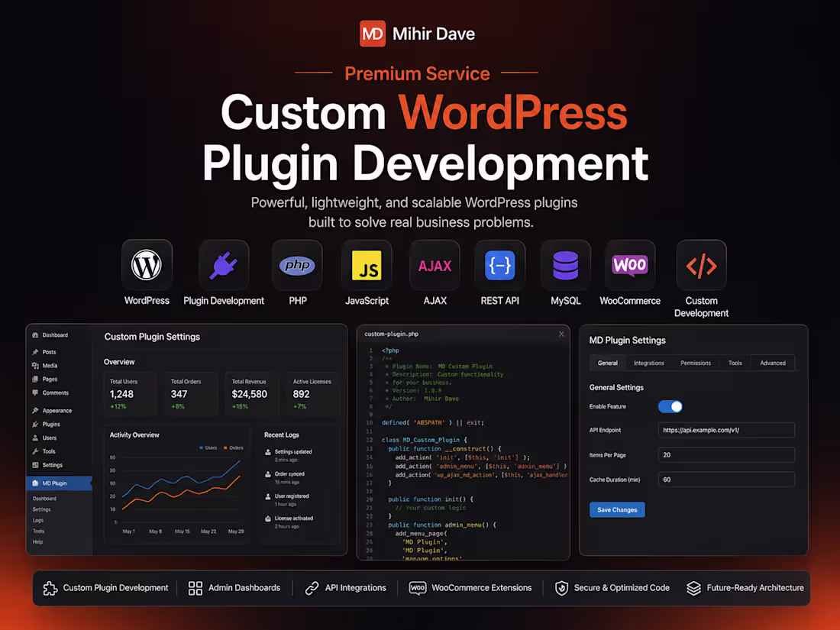Select the Order synced log entry
The height and width of the screenshot is (630, 840).
click(286, 478)
